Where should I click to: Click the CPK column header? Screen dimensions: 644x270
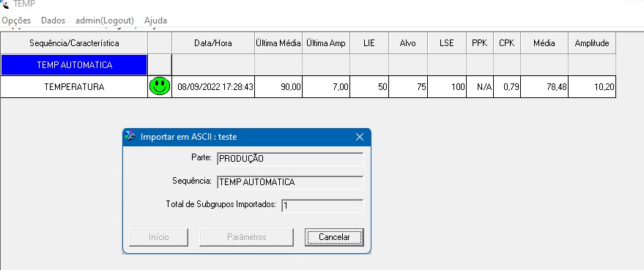tap(507, 43)
